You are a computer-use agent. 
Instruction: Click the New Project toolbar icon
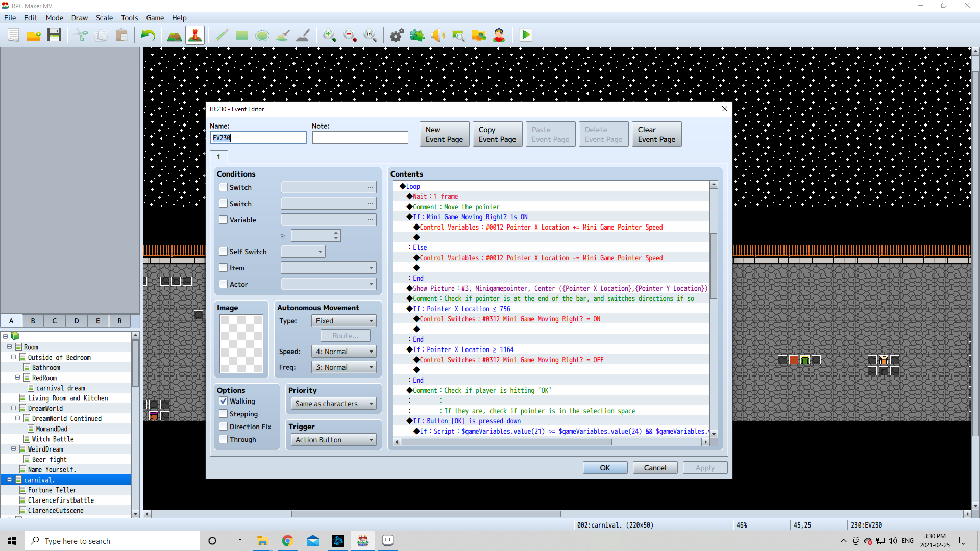coord(13,35)
